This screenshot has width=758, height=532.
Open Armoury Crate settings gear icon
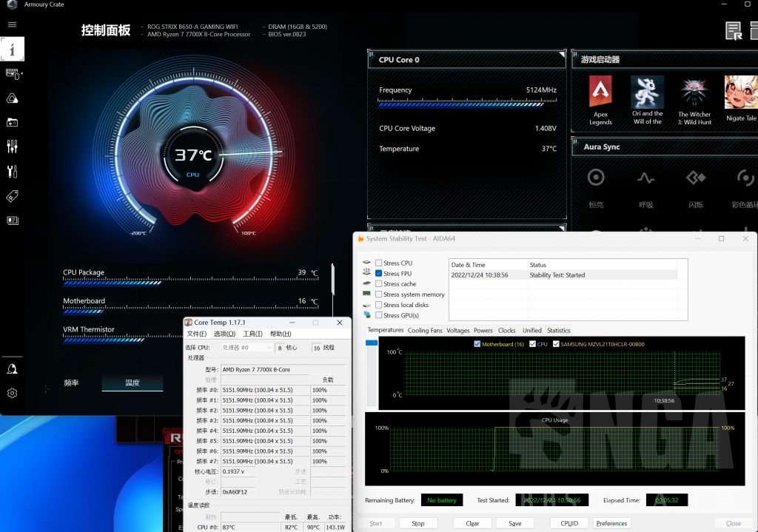12,393
